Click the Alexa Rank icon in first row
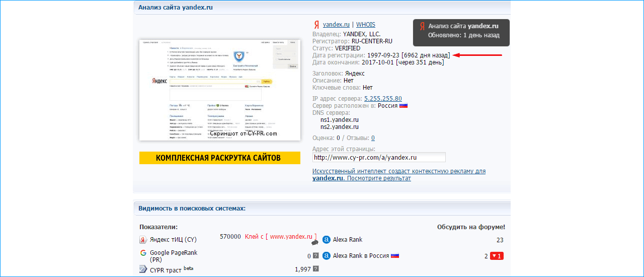The width and height of the screenshot is (644, 277). pos(326,240)
